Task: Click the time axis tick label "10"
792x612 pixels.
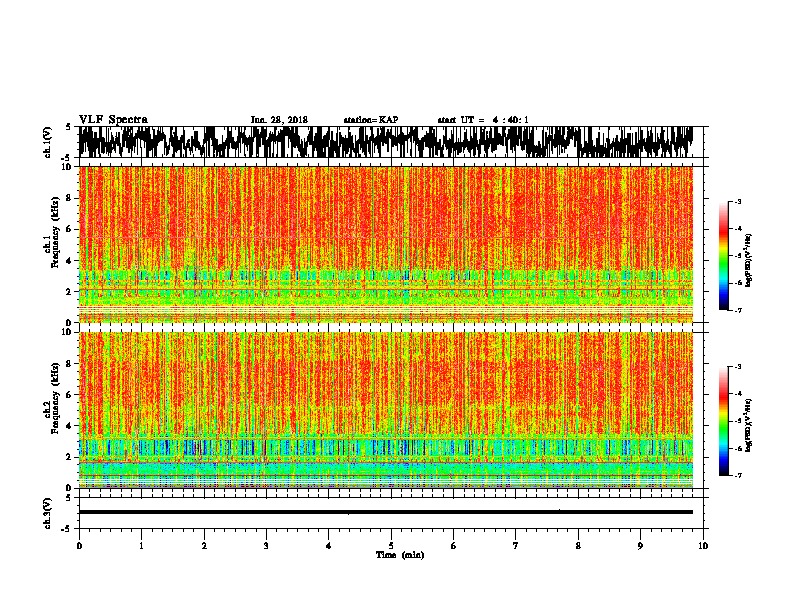Action: pyautogui.click(x=703, y=546)
